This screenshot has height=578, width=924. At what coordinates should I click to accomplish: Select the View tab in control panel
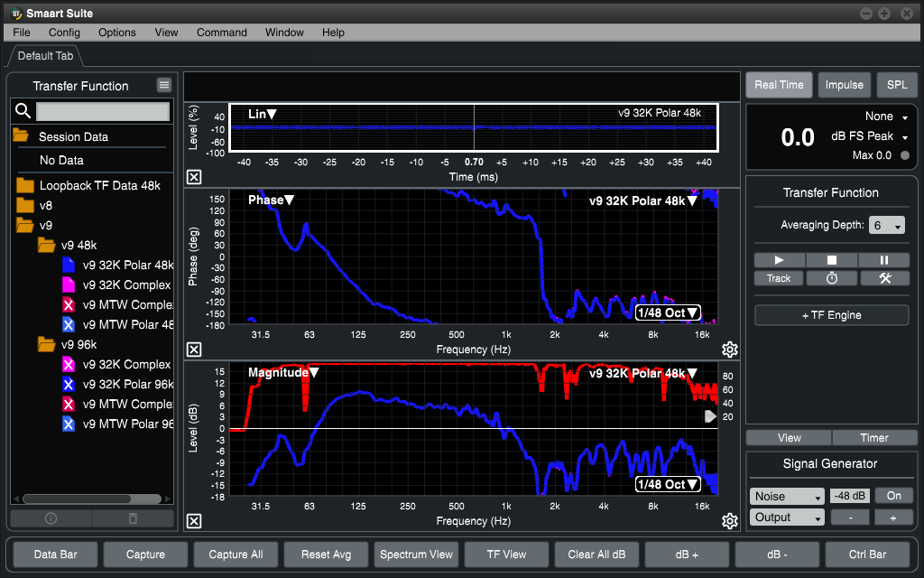click(789, 438)
